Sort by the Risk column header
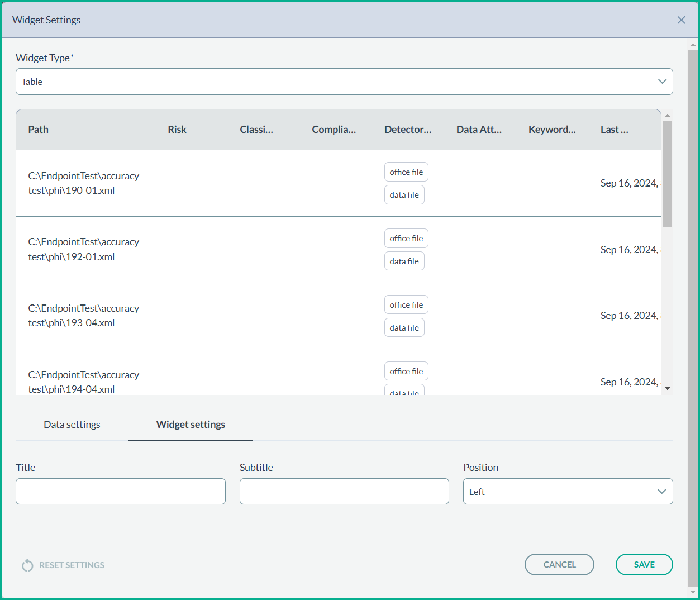Image resolution: width=700 pixels, height=600 pixels. (x=177, y=130)
